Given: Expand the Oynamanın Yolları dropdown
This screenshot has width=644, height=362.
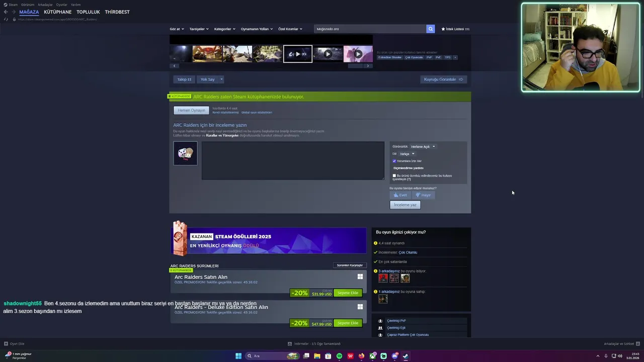Looking at the screenshot, I should (257, 29).
